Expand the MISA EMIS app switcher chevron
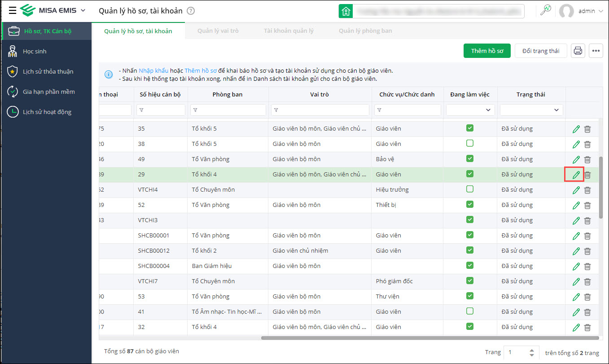 (83, 10)
